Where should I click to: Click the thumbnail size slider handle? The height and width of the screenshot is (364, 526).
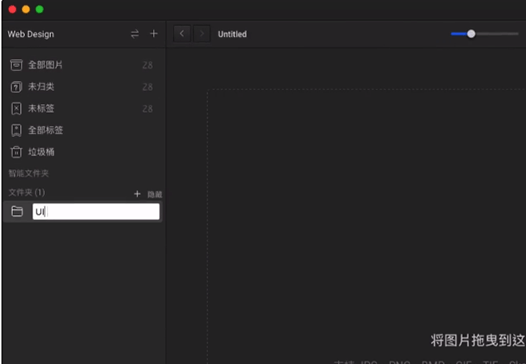[x=471, y=34]
